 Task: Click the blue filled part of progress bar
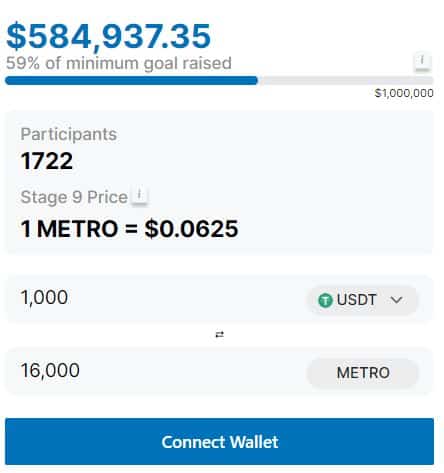(x=131, y=80)
